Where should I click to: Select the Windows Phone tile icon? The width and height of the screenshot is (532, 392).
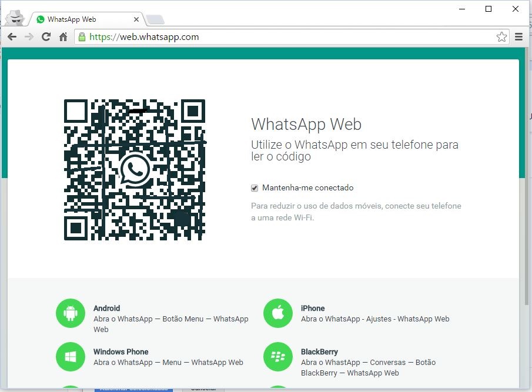coord(71,357)
